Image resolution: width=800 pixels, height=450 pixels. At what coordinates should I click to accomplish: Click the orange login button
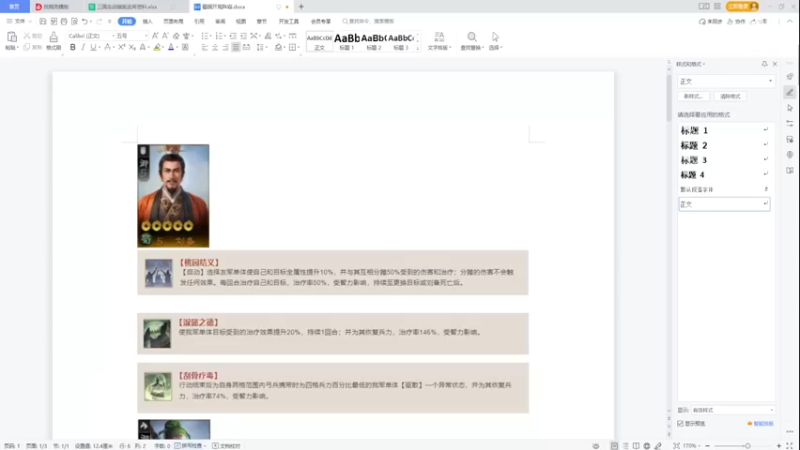point(742,7)
